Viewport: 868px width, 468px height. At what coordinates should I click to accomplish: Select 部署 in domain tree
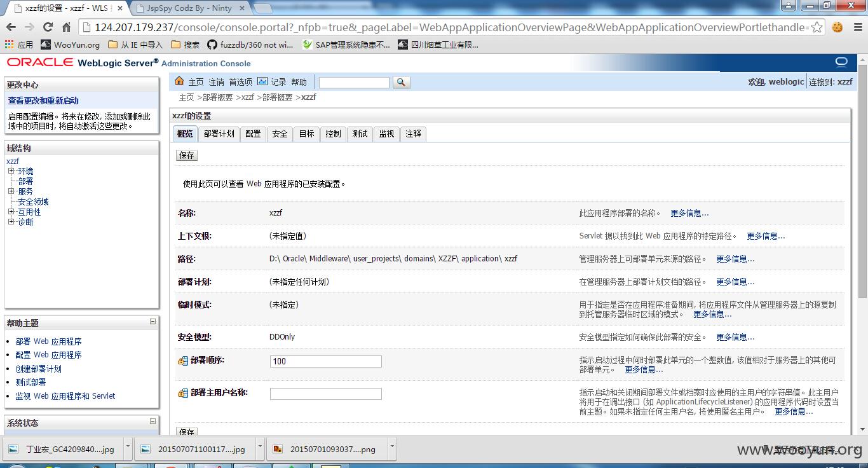coord(25,181)
